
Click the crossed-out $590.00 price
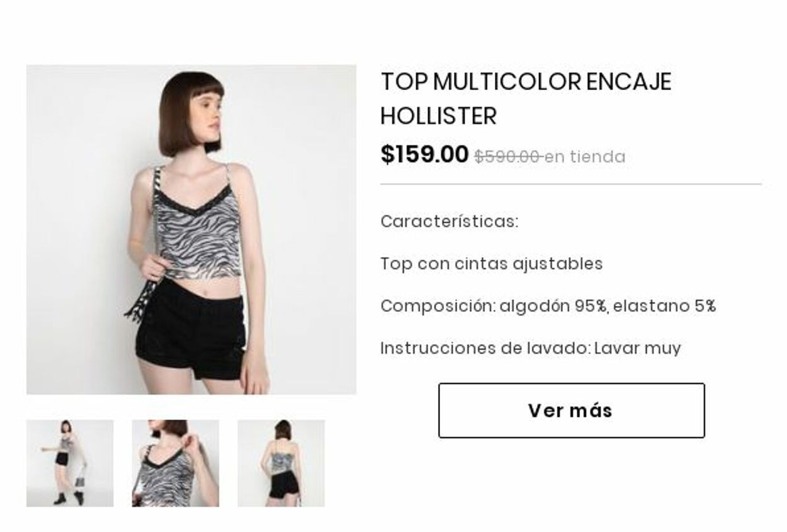click(507, 157)
